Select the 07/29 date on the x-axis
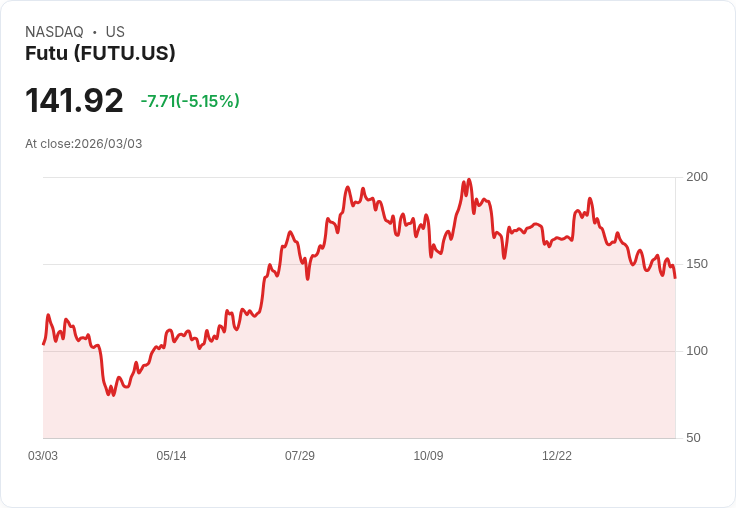Viewport: 736px width, 508px height. click(300, 456)
